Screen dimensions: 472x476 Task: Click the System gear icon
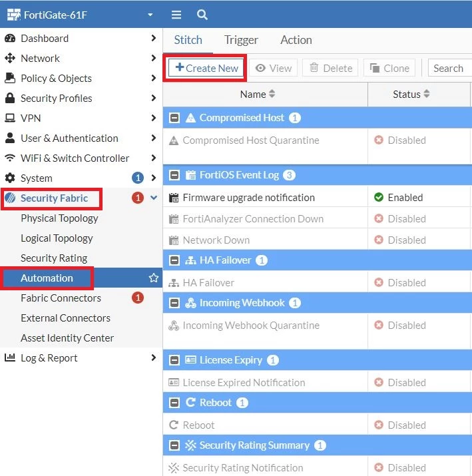[x=10, y=178]
